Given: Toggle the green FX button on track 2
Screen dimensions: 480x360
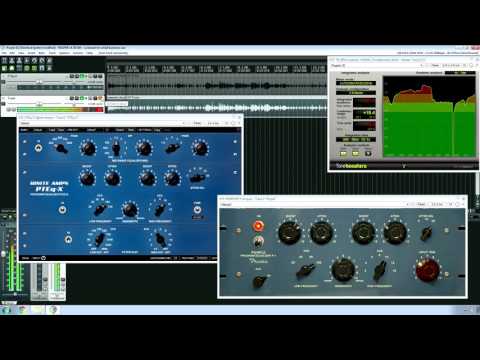Looking at the screenshot, I should tap(82, 98).
